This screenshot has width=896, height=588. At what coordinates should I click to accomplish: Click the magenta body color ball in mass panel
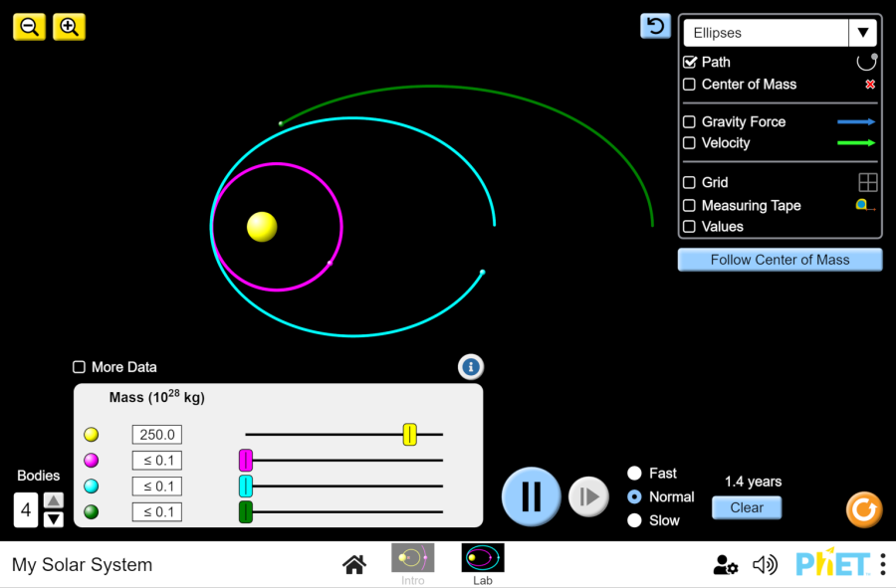[x=92, y=460]
